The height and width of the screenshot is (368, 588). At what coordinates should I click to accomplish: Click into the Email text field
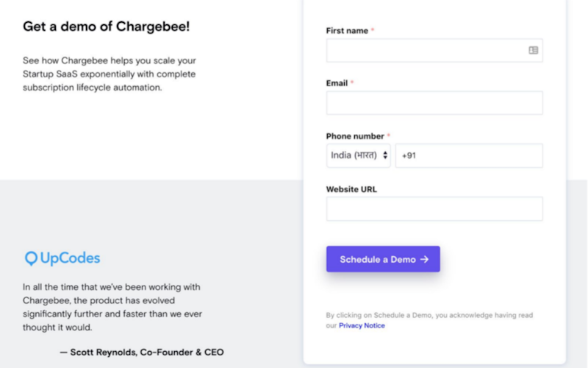click(434, 103)
